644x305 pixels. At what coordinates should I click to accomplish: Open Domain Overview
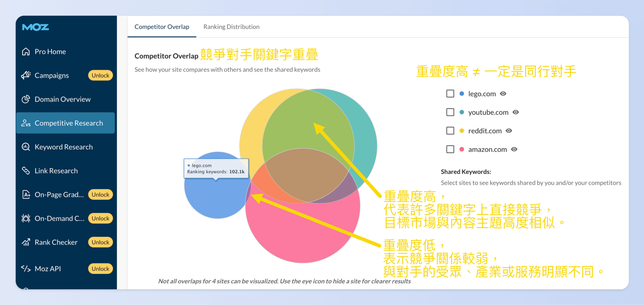[x=62, y=99]
